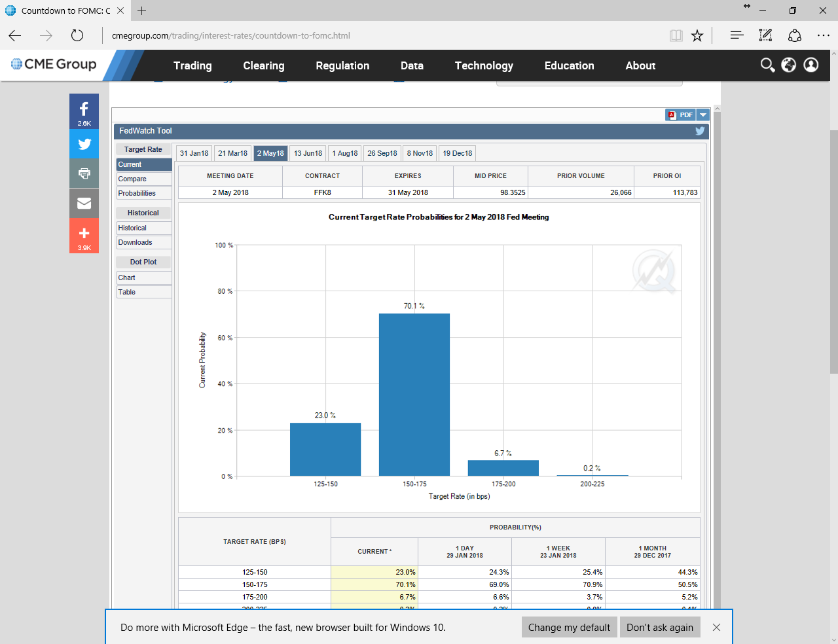Add page to favorites star icon
Viewport: 838px width, 644px height.
pos(697,35)
